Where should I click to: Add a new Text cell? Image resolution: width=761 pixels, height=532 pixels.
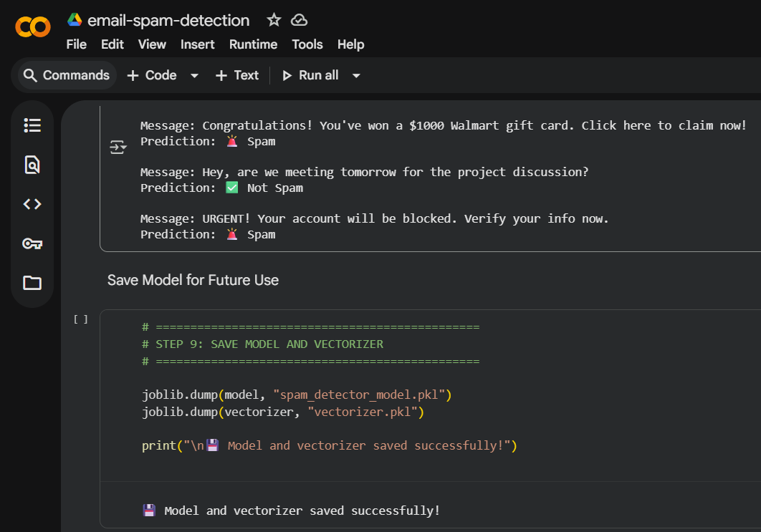click(x=237, y=75)
